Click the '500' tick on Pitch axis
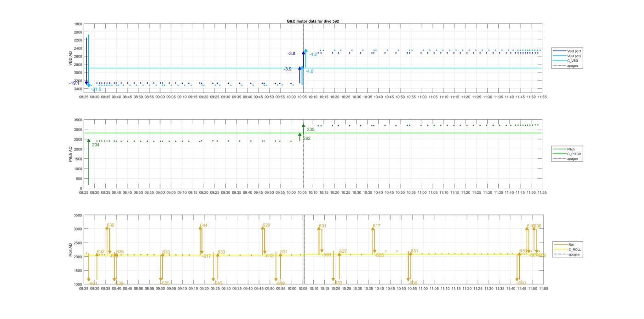Image resolution: width=644 pixels, height=319 pixels. pos(80,179)
